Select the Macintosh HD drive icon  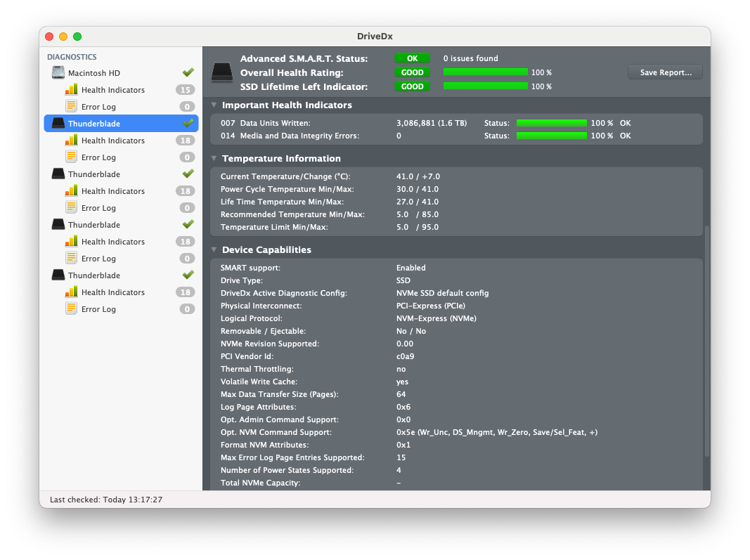coord(58,72)
